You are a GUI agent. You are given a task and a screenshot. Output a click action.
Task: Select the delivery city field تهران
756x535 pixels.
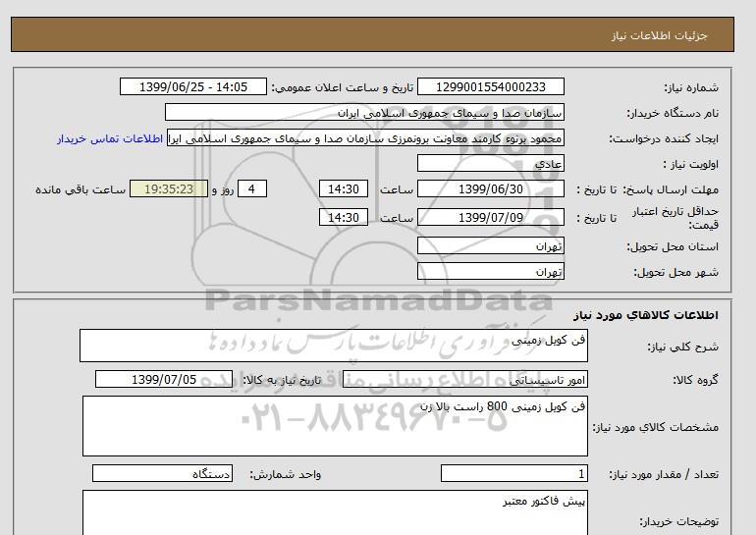point(490,272)
